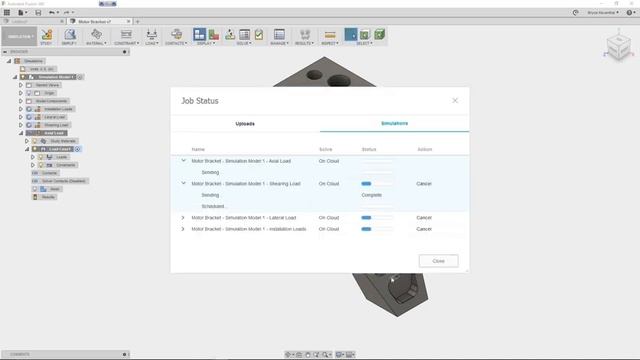Expand Model Components in browser tree
This screenshot has height=360, width=640.
click(21, 101)
